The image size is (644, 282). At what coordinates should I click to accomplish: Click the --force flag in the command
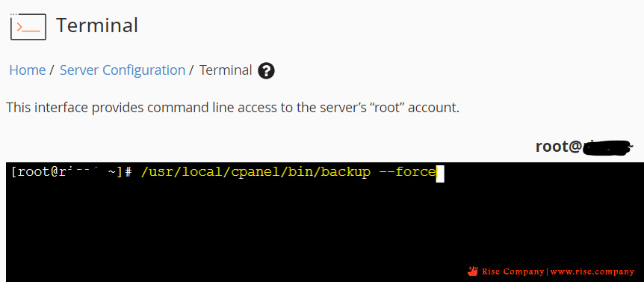click(x=407, y=172)
